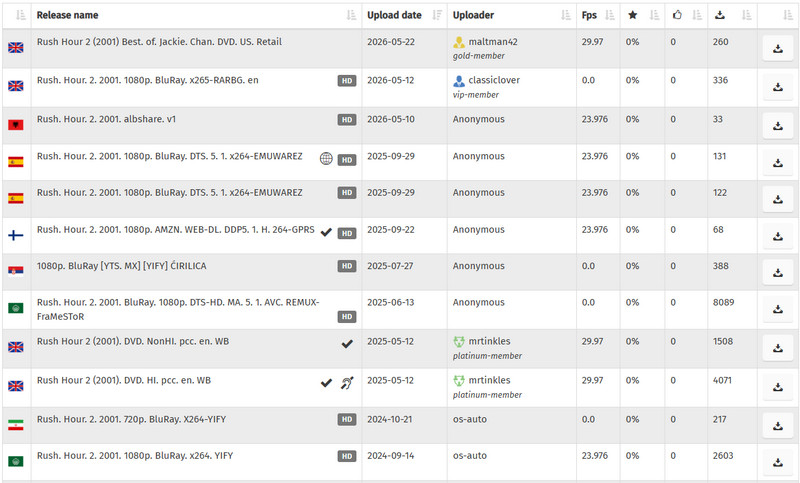Click the checkmark icon on the DVD NonHI row
800x483 pixels.
click(x=347, y=344)
